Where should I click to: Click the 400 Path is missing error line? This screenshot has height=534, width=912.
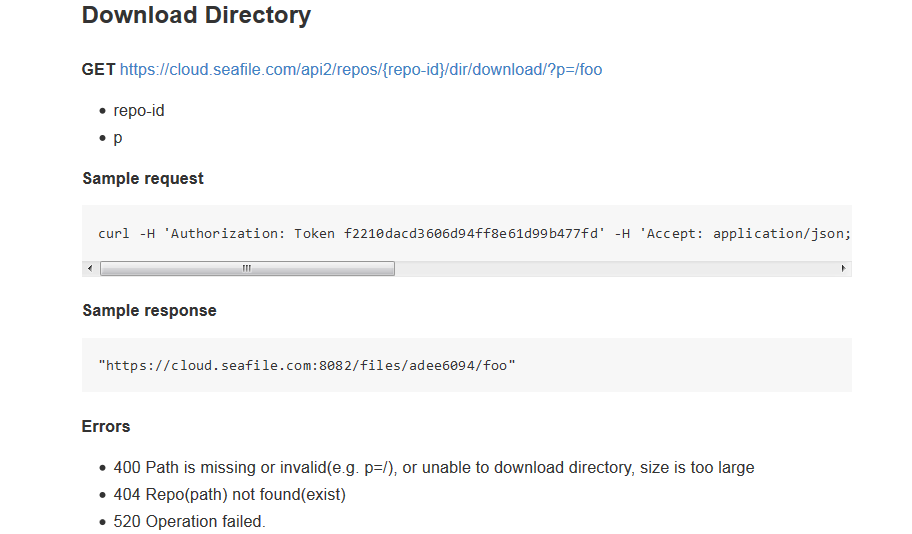(x=434, y=468)
